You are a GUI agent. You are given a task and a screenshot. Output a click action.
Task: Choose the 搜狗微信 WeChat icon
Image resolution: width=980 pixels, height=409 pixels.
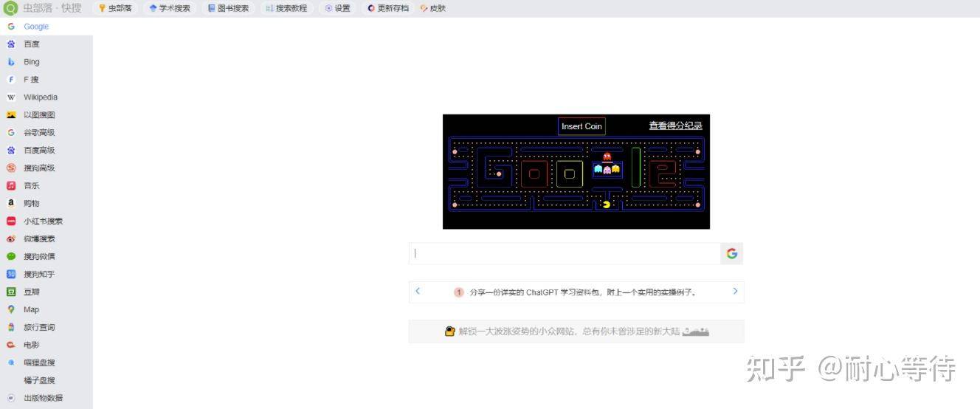(11, 256)
